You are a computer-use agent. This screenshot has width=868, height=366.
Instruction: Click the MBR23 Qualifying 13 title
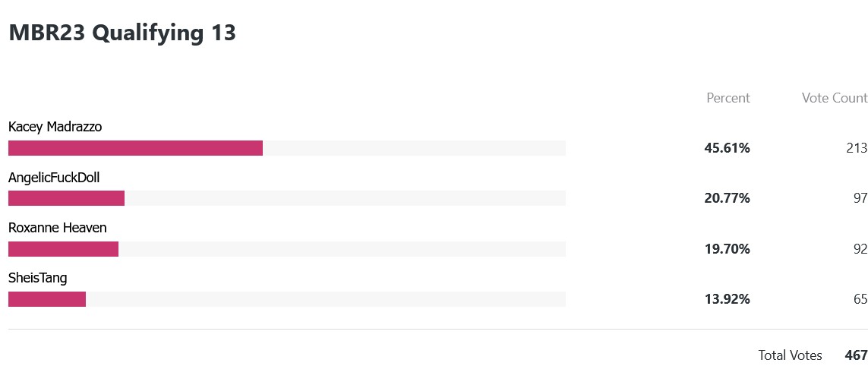coord(122,33)
